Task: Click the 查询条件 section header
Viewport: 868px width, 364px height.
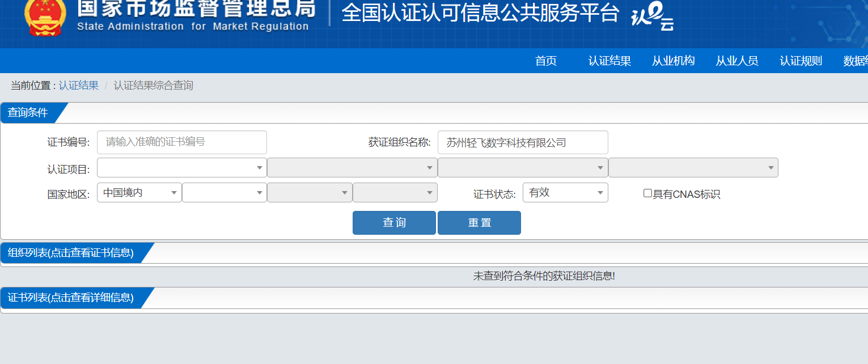Action: (28, 113)
